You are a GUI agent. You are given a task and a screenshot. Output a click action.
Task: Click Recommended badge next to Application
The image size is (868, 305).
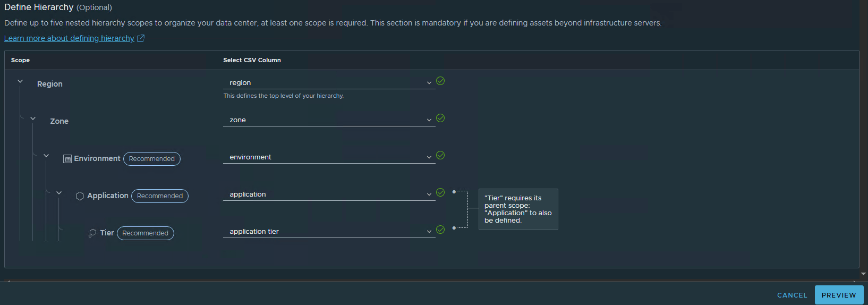coord(160,196)
